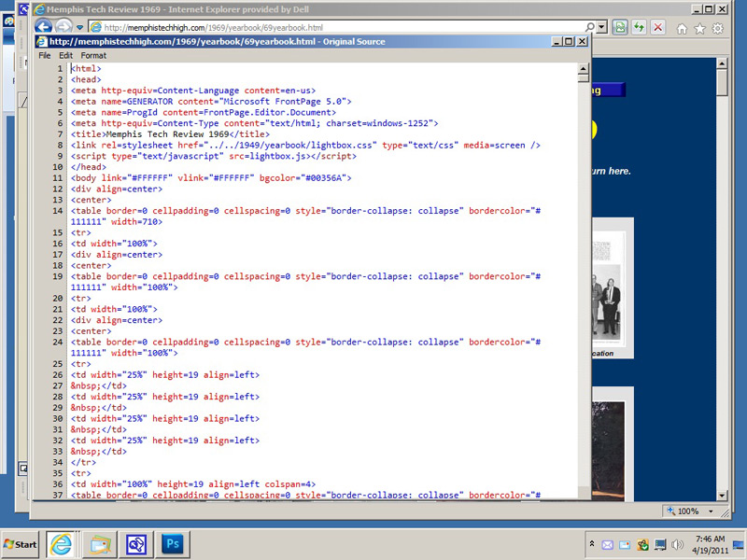Screen dimensions: 747x560
Task: Click the '<head>' tag on line 2
Action: point(86,79)
